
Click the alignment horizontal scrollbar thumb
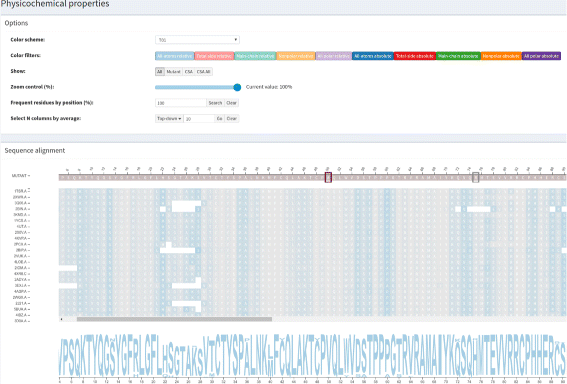point(174,319)
